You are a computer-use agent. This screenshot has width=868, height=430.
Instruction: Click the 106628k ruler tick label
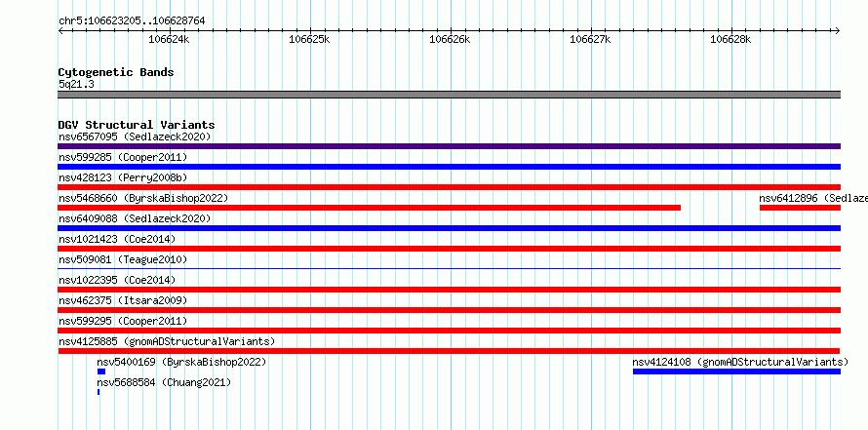[x=731, y=39]
